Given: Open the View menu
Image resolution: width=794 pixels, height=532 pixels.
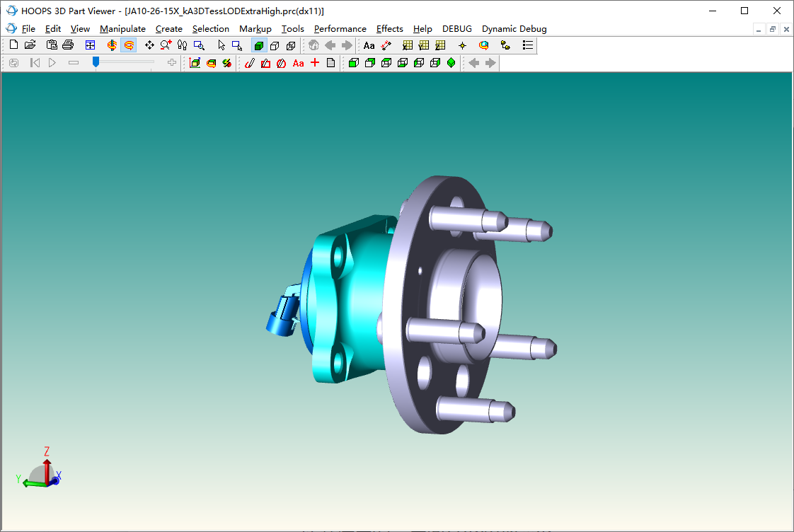Looking at the screenshot, I should (80, 29).
